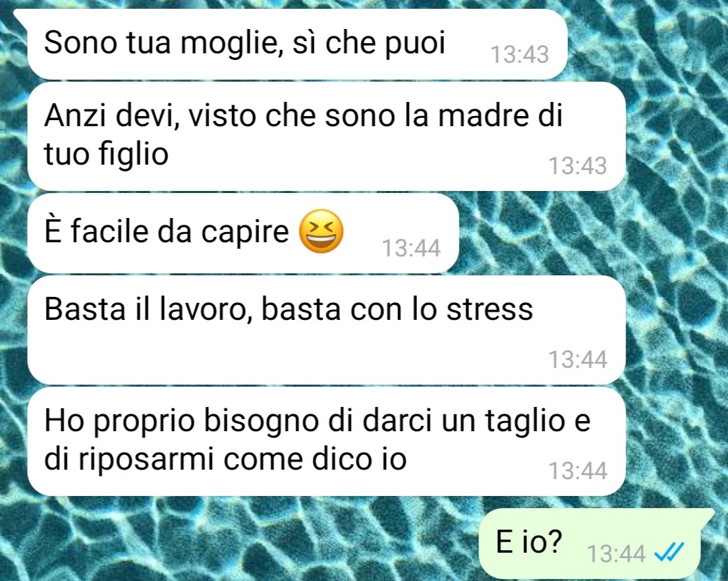The image size is (728, 581).
Task: Click the 13:43 timestamp on the first message
Action: coord(520,55)
